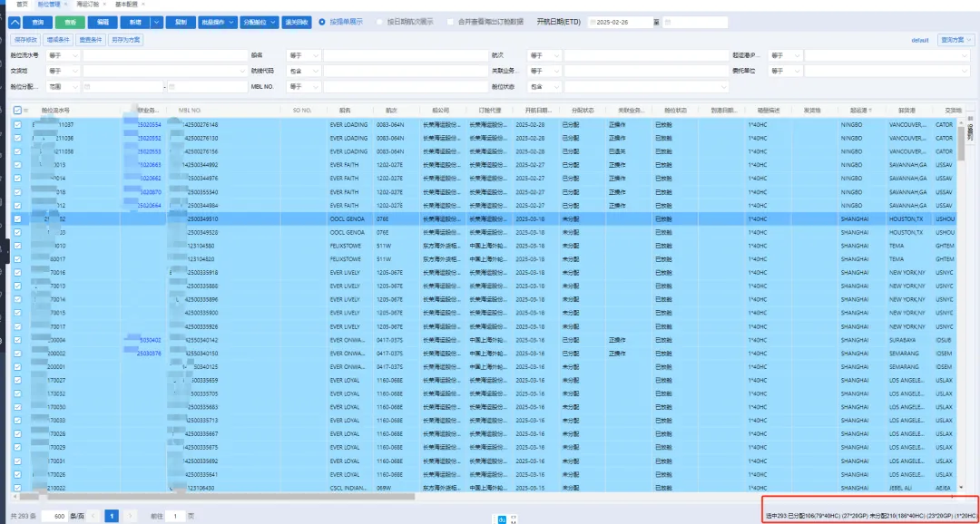The width and height of the screenshot is (980, 524).
Task: Toggle the select-all checkbox in table header
Action: [17, 111]
